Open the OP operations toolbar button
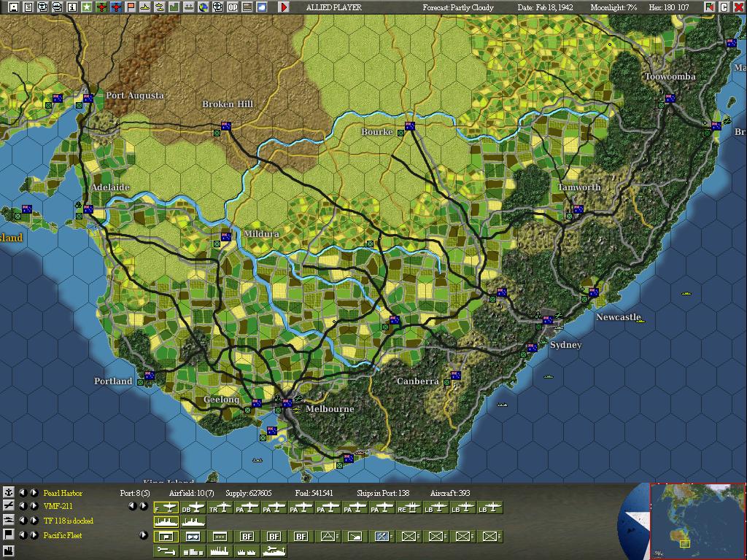This screenshot has height=560, width=747. (233, 7)
